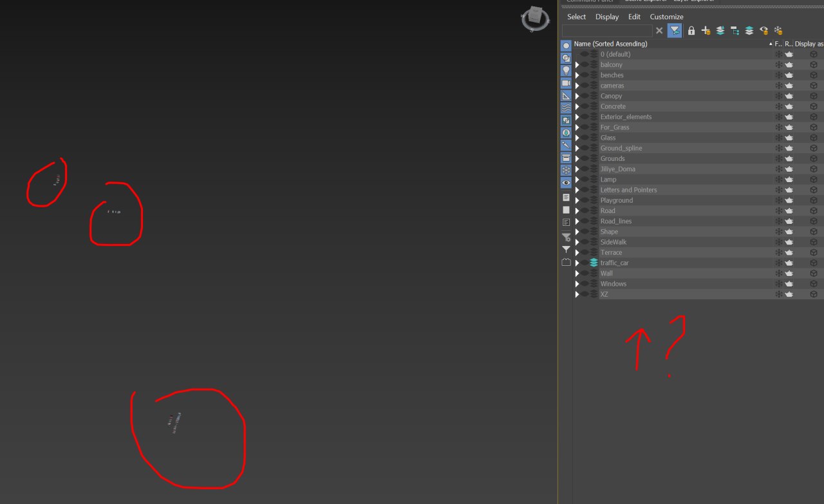Viewport: 824px width, 504px height.
Task: Click the plain funnel filter sidebar icon
Action: [x=566, y=249]
